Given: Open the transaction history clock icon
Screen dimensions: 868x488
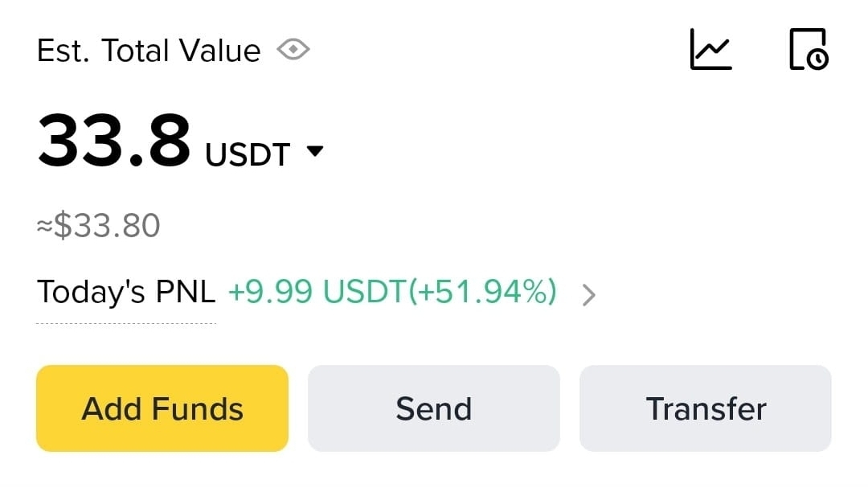Looking at the screenshot, I should 809,49.
